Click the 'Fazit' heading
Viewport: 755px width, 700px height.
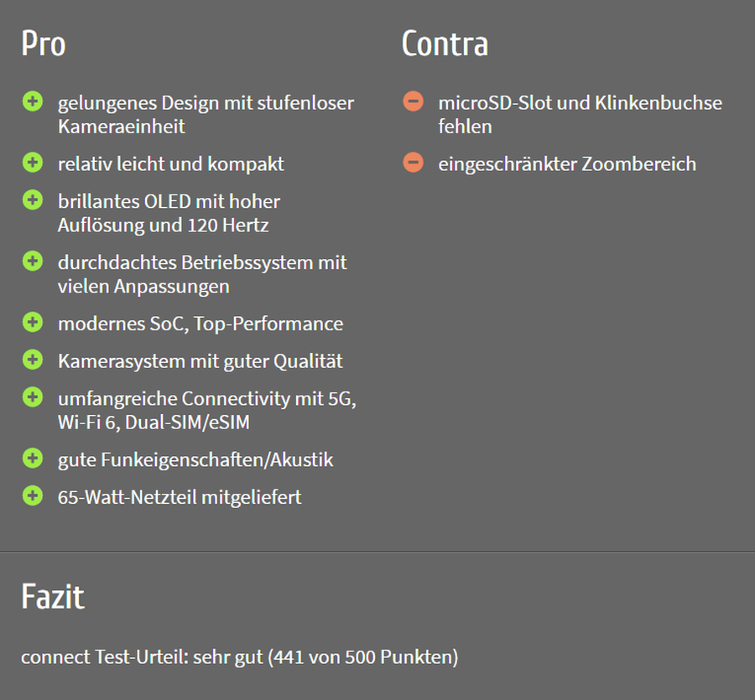coord(53,597)
